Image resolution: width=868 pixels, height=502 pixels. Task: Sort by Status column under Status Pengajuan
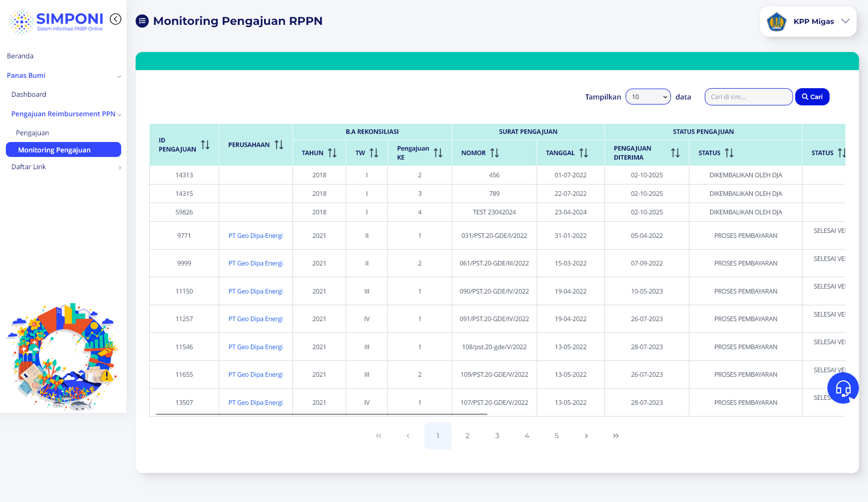(729, 153)
